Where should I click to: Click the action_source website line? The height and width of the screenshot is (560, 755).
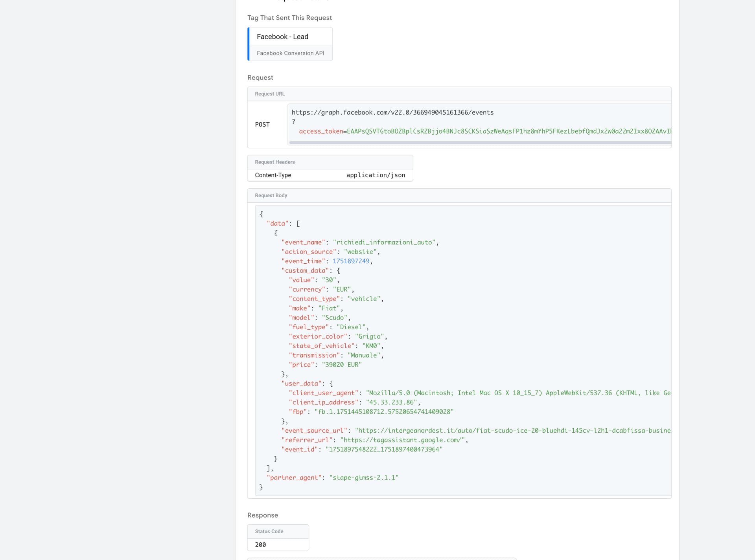coord(330,252)
